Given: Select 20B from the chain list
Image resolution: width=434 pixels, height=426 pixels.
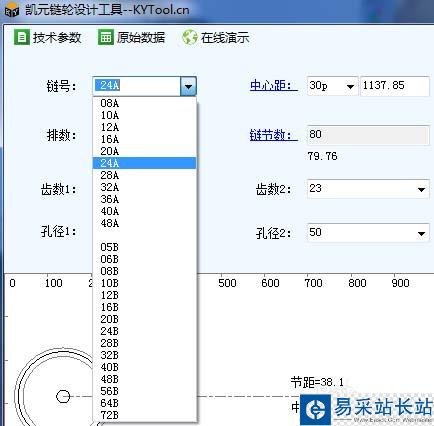Looking at the screenshot, I should coord(144,319).
